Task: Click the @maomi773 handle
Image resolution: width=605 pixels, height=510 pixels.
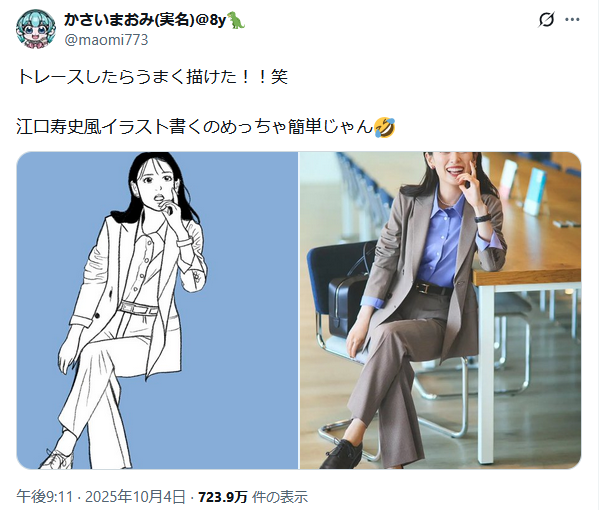Action: pos(106,40)
